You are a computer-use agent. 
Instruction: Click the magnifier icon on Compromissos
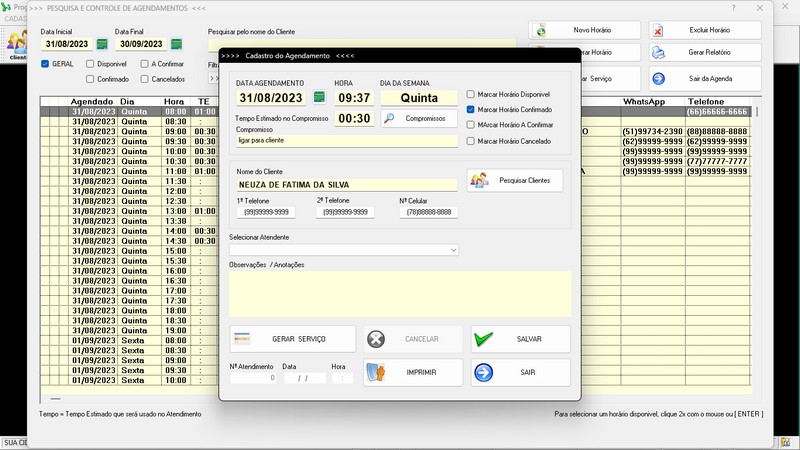389,118
